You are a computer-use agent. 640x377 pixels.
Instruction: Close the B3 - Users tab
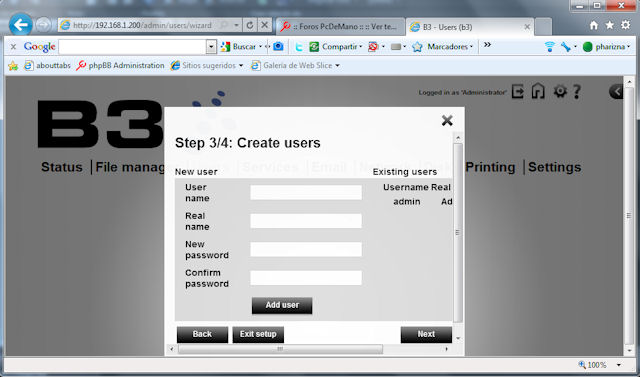pos(527,27)
